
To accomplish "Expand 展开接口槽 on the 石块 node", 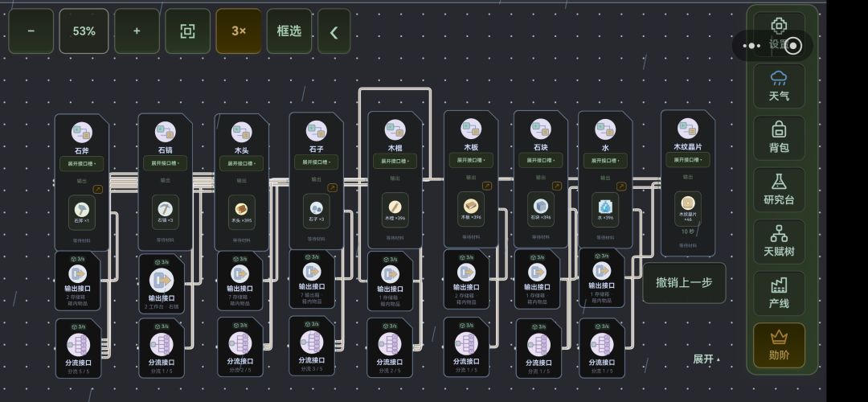I will [540, 161].
